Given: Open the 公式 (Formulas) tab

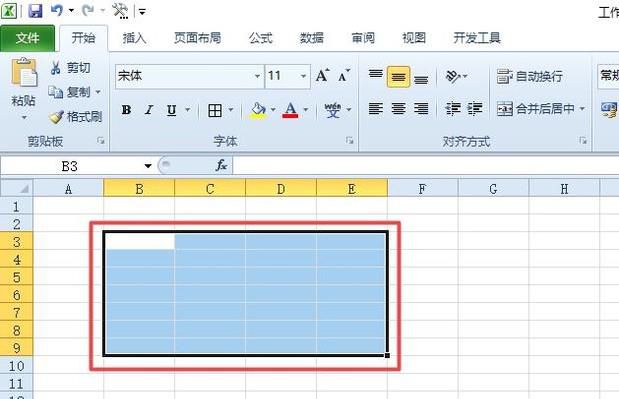Looking at the screenshot, I should tap(261, 38).
